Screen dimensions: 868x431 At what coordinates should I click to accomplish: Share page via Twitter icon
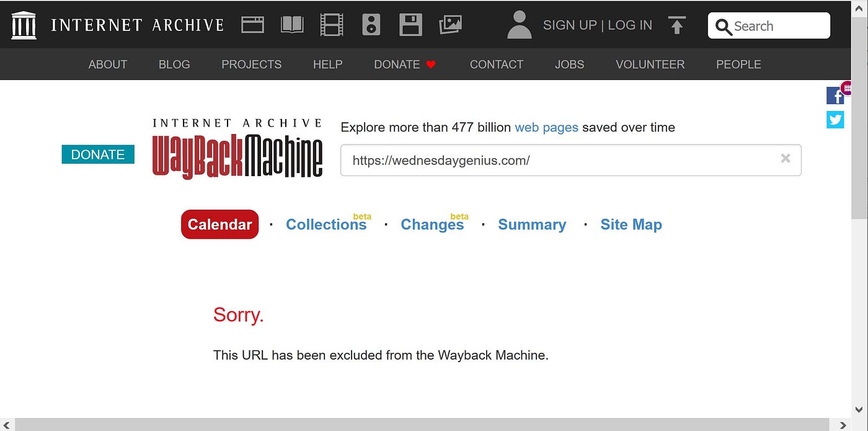pos(835,119)
